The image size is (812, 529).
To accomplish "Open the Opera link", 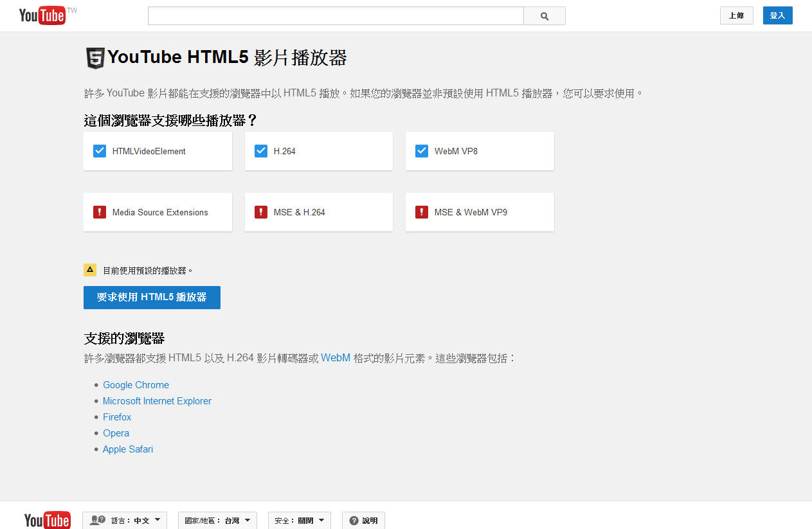I will 116,433.
